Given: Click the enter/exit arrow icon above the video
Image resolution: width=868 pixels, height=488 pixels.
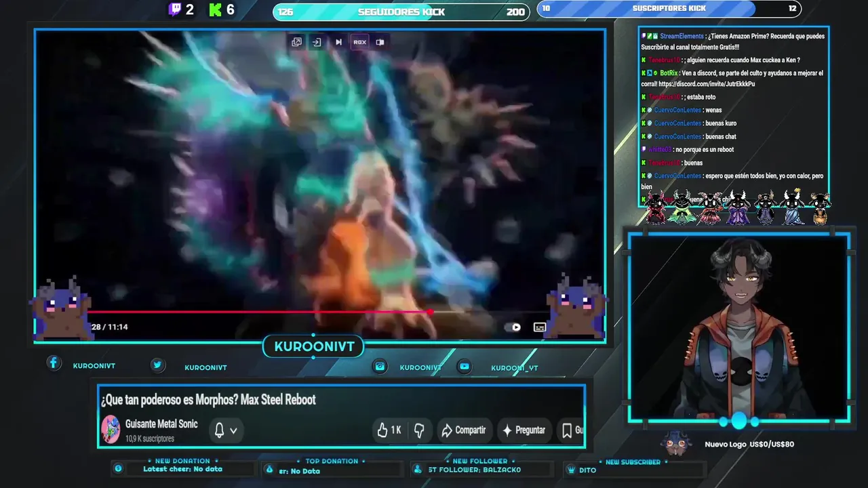Looking at the screenshot, I should (317, 42).
